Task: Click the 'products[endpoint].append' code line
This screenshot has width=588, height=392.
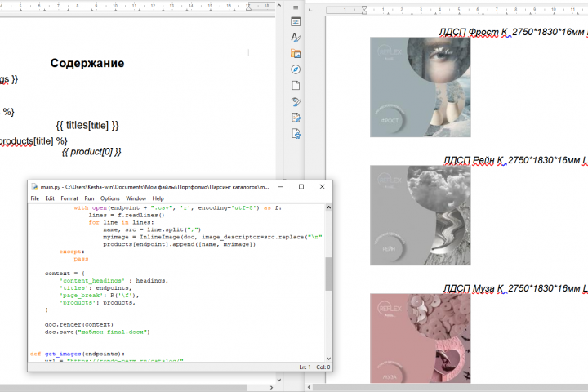Action: (179, 244)
